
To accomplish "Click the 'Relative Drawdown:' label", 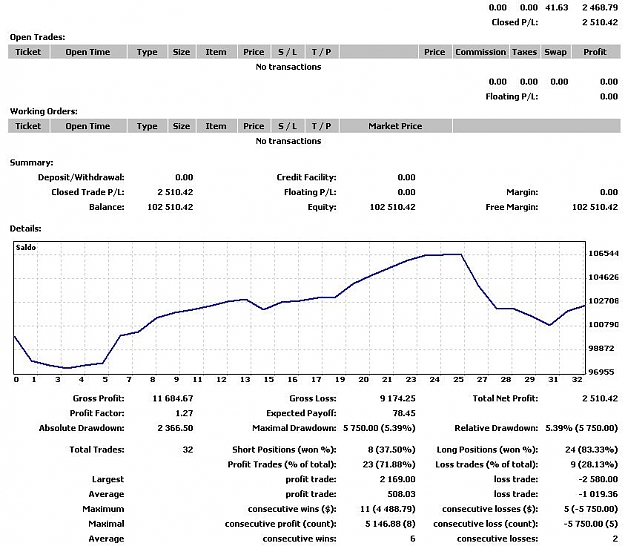I will (496, 428).
